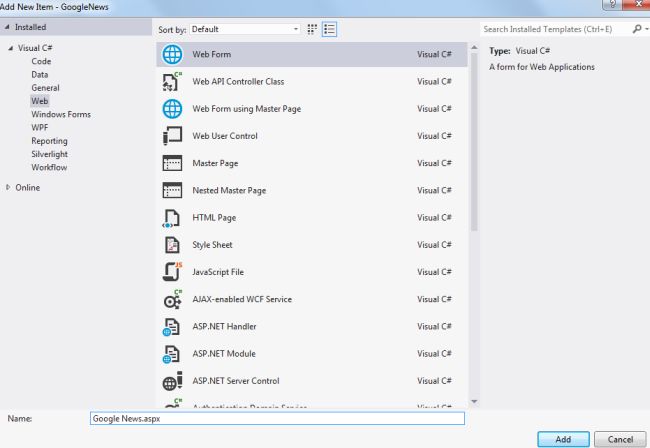Image resolution: width=650 pixels, height=448 pixels.
Task: Select ASP.NET Module template name
Action: (224, 354)
